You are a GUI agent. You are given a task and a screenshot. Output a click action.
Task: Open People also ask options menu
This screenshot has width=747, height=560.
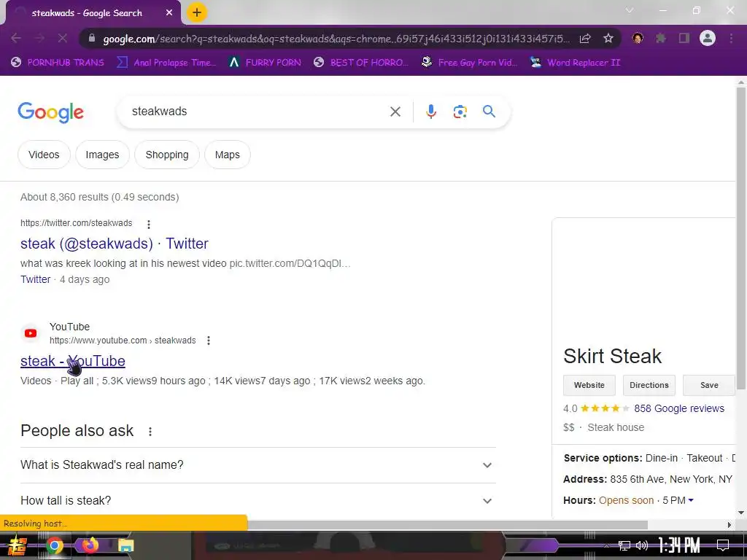[150, 432]
